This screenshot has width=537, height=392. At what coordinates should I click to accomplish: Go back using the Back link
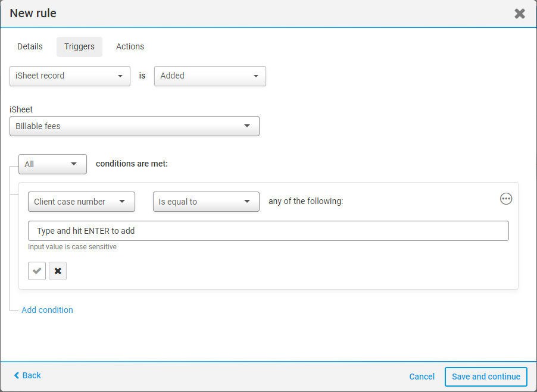coord(32,375)
